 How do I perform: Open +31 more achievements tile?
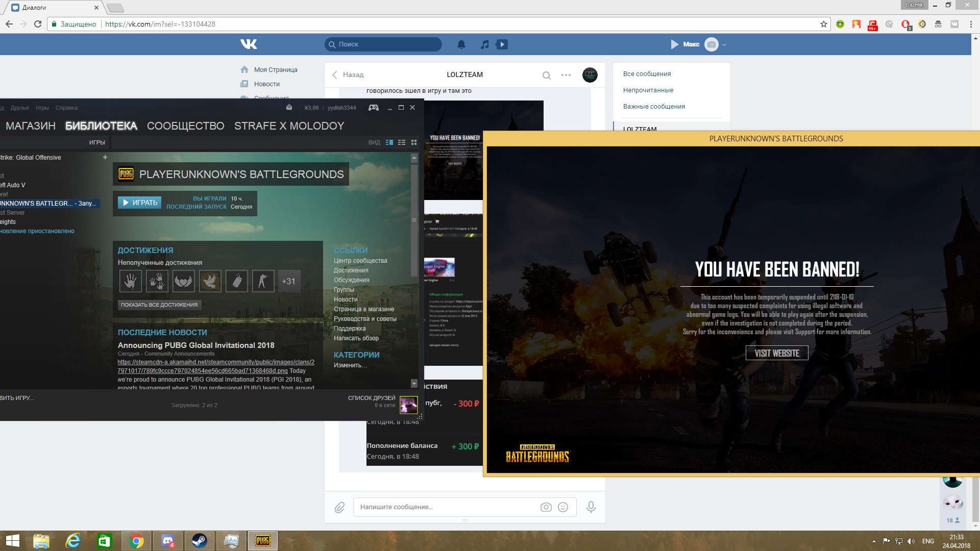coord(288,281)
